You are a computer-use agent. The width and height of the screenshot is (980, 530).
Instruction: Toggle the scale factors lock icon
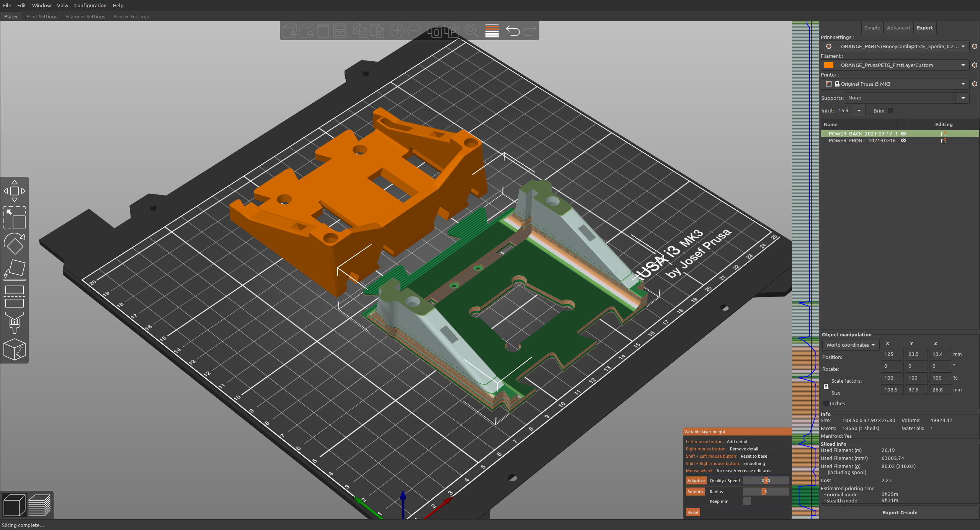826,386
